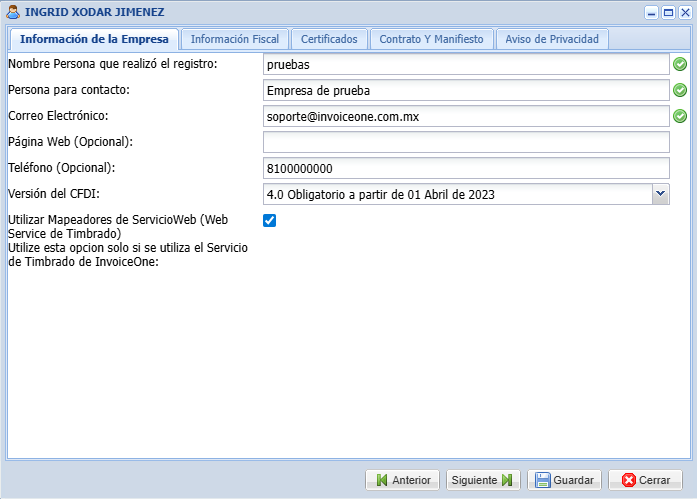Uncheck Utilizar Mapeadores de ServicioWeb checkbox
Image resolution: width=697 pixels, height=499 pixels.
269,220
